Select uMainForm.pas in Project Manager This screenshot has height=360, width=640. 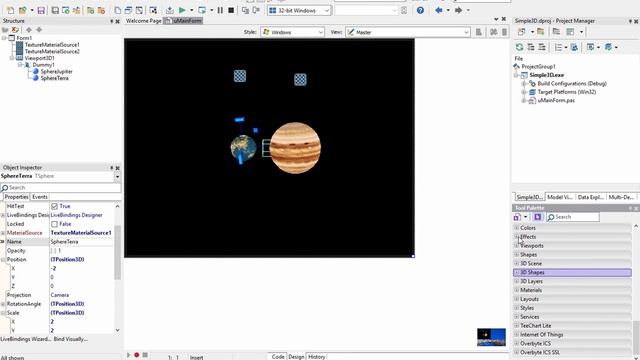[556, 100]
